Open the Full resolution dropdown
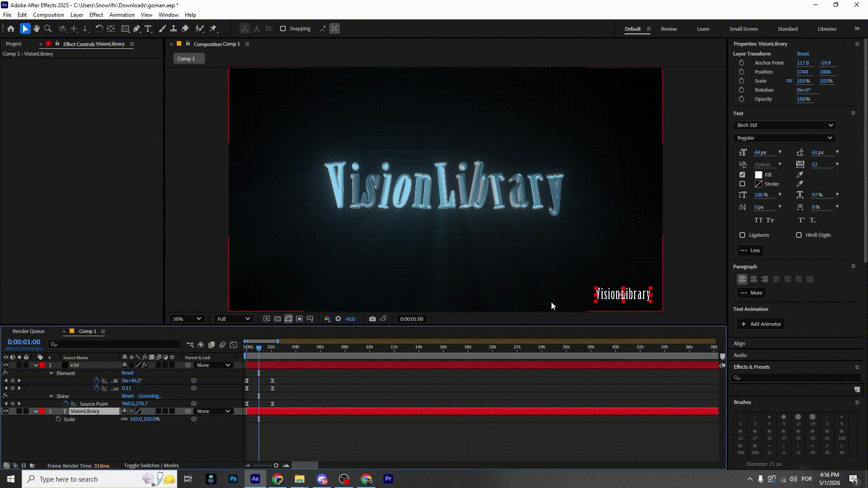The height and width of the screenshot is (488, 868). pos(233,319)
